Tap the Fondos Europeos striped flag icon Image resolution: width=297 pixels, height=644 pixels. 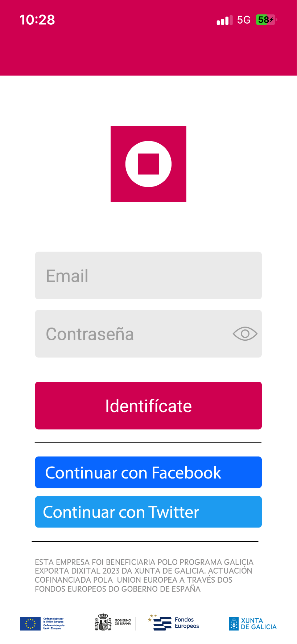(x=160, y=623)
